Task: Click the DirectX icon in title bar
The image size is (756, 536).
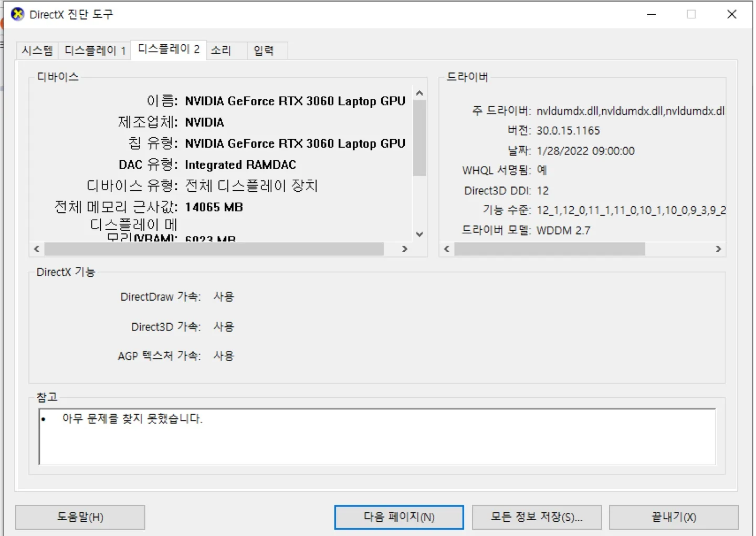Action: click(x=17, y=14)
